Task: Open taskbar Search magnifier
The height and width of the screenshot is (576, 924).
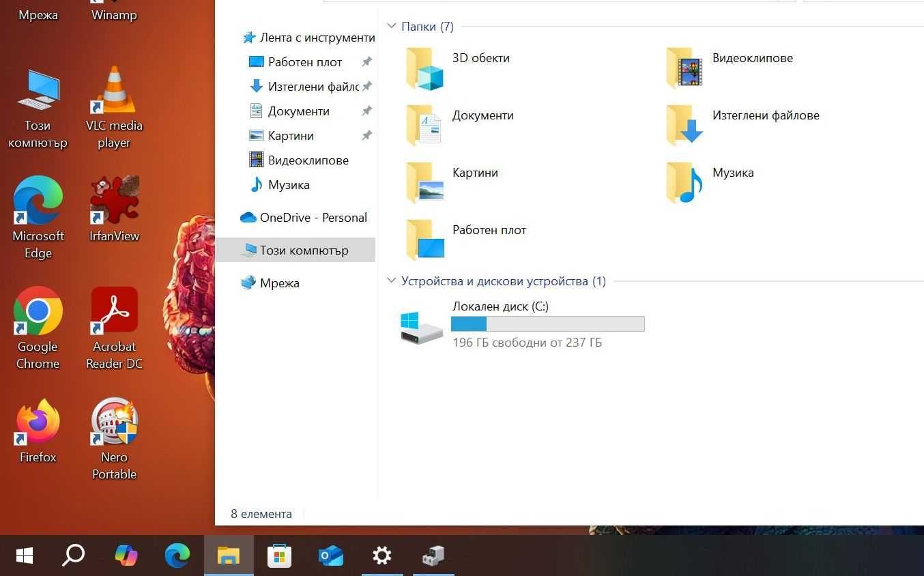Action: (x=74, y=556)
